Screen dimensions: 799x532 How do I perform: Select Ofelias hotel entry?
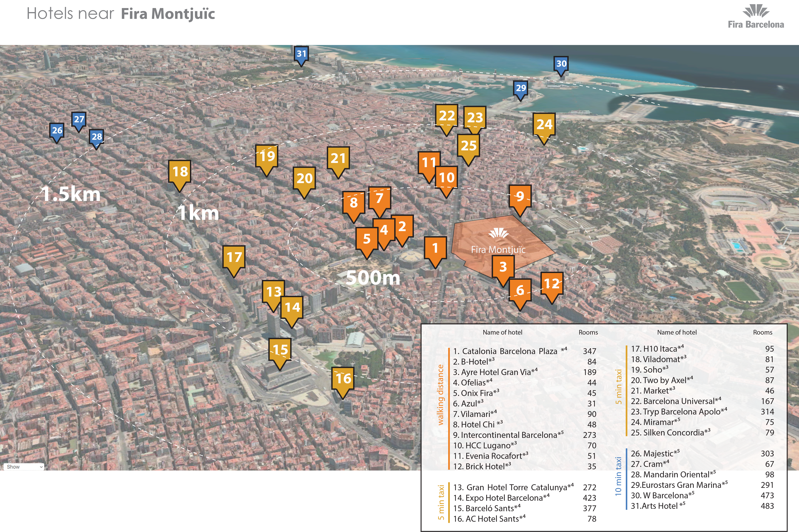click(x=524, y=383)
